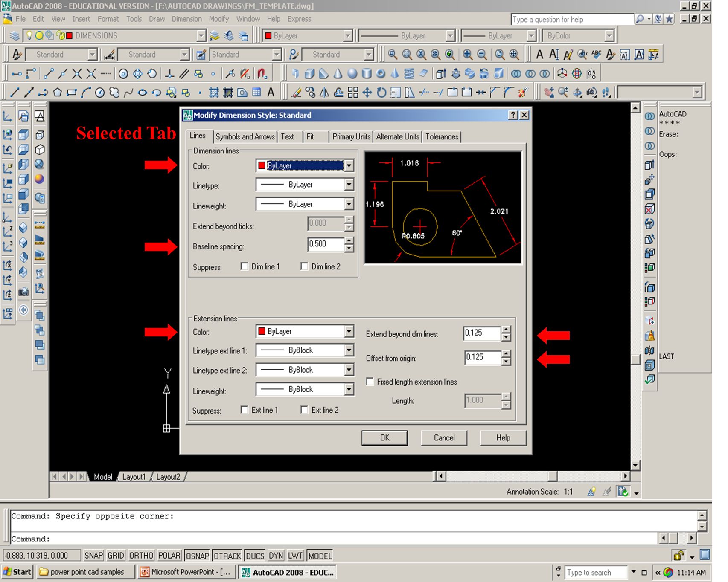Check the Dim line 1 suppress box

click(x=245, y=266)
